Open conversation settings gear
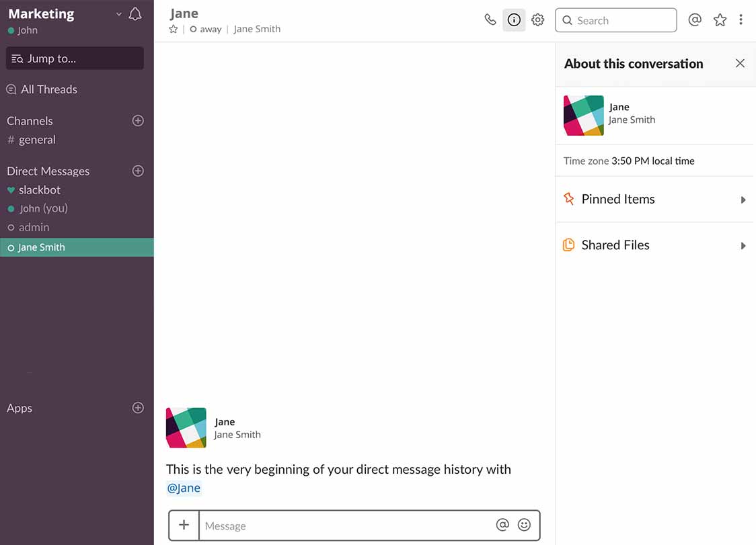Image resolution: width=756 pixels, height=545 pixels. coord(537,20)
